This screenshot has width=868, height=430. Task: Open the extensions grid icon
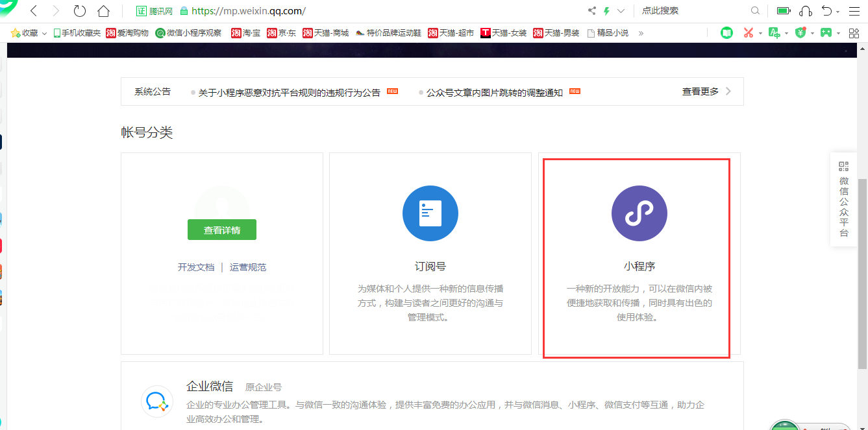854,32
